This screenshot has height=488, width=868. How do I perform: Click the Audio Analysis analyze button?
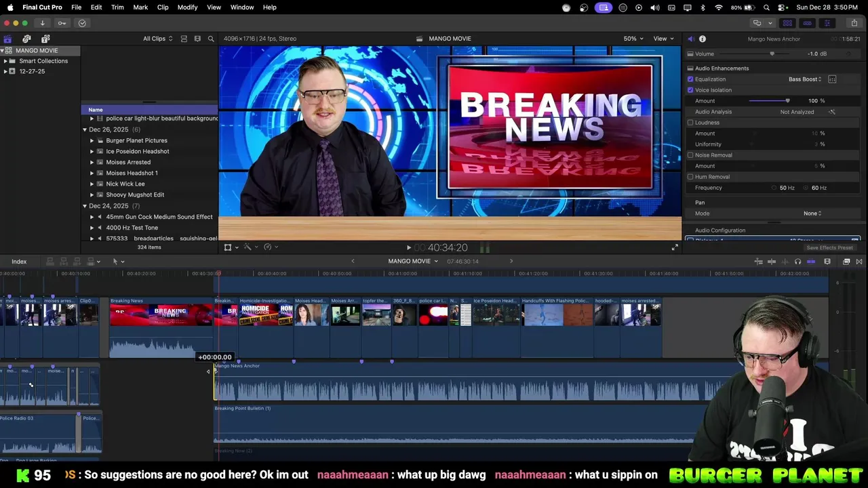click(832, 112)
